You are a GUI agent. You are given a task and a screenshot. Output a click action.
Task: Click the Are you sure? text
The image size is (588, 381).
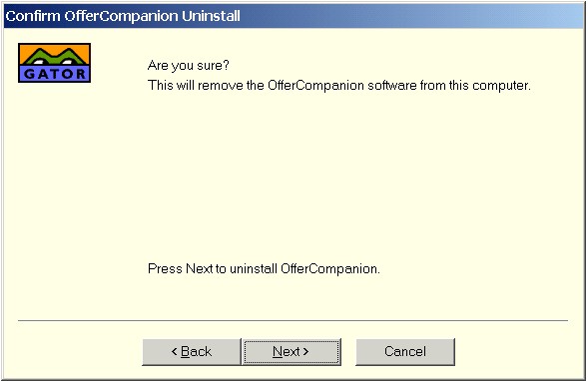click(189, 66)
